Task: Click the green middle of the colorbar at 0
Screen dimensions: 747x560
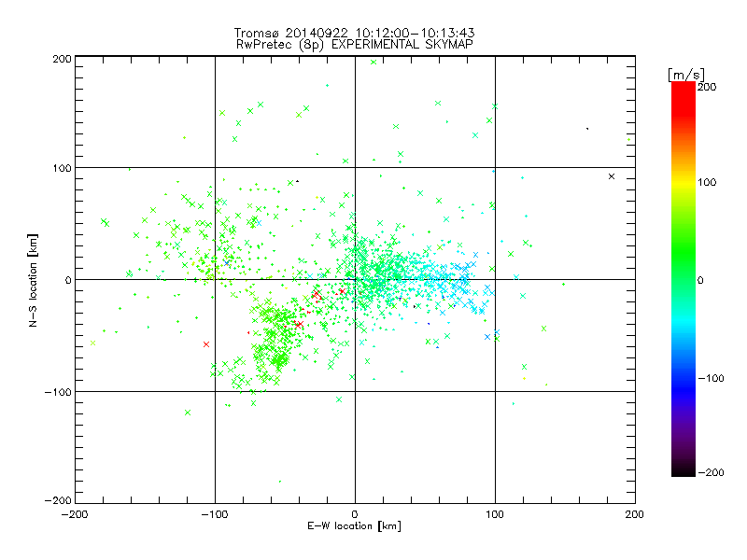Action: click(684, 279)
